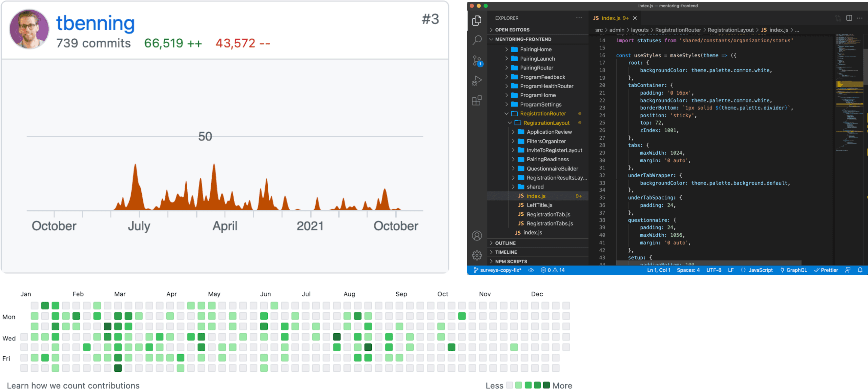Click the tbenning username link

pos(95,23)
